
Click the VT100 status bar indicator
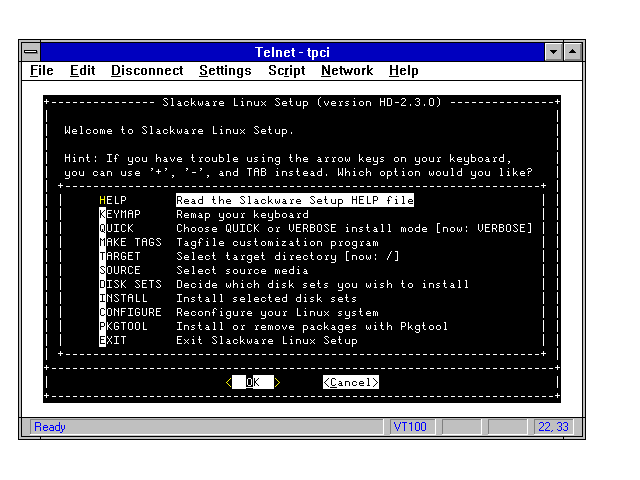(x=410, y=427)
